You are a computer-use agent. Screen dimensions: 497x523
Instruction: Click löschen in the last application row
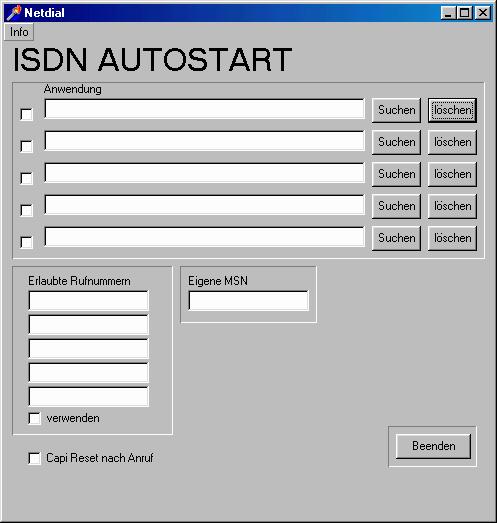tap(452, 238)
